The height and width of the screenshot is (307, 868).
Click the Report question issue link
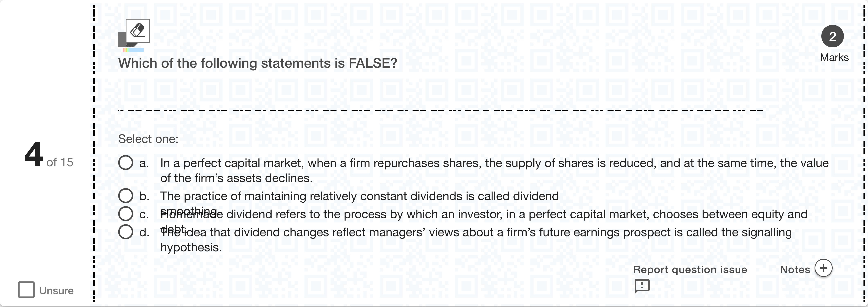click(690, 269)
